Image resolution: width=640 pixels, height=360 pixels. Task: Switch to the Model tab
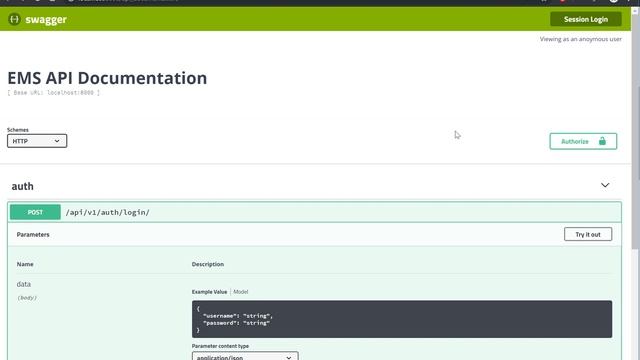[240, 292]
